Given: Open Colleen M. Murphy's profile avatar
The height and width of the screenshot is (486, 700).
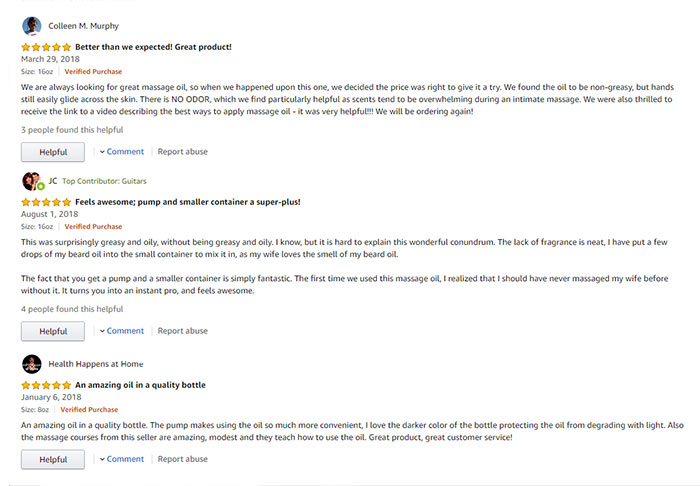Looking at the screenshot, I should 32,26.
